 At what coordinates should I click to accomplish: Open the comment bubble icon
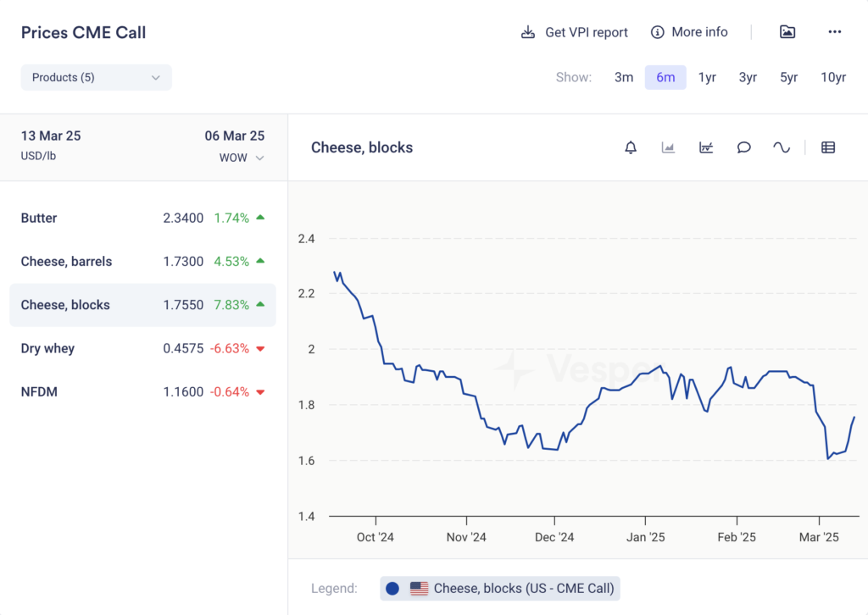(743, 147)
